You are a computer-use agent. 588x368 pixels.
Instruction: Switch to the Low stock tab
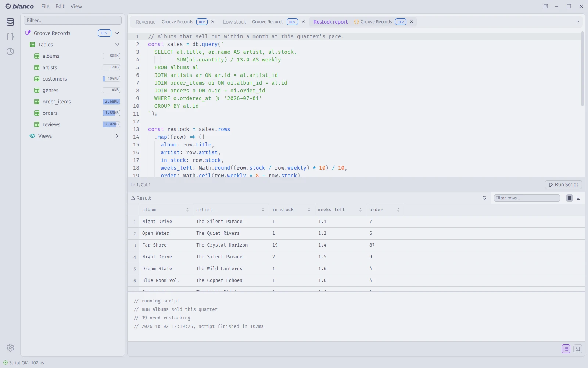[234, 22]
